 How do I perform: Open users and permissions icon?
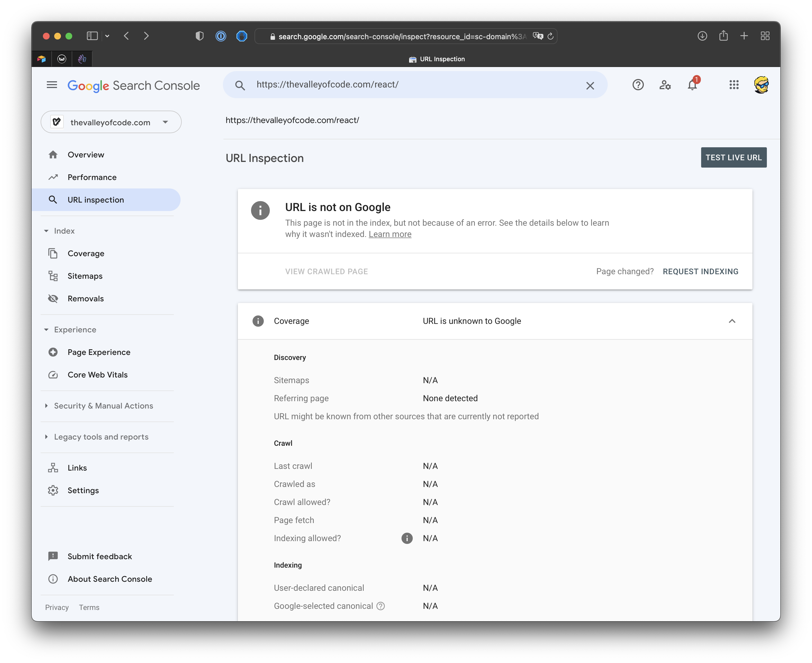(665, 85)
